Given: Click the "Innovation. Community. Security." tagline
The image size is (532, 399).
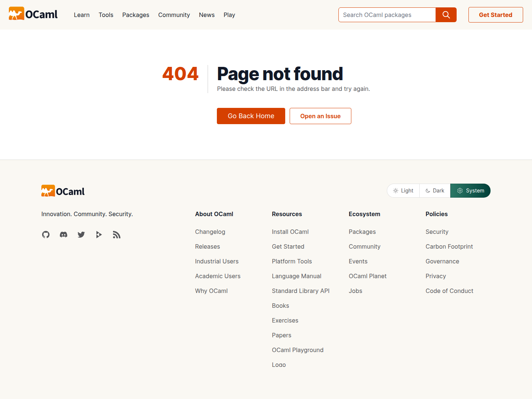Looking at the screenshot, I should 87,214.
